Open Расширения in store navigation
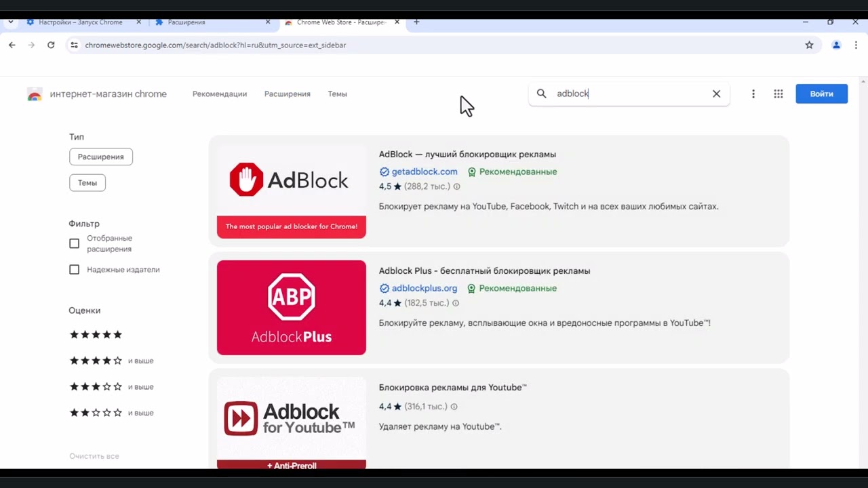This screenshot has height=488, width=868. point(288,94)
